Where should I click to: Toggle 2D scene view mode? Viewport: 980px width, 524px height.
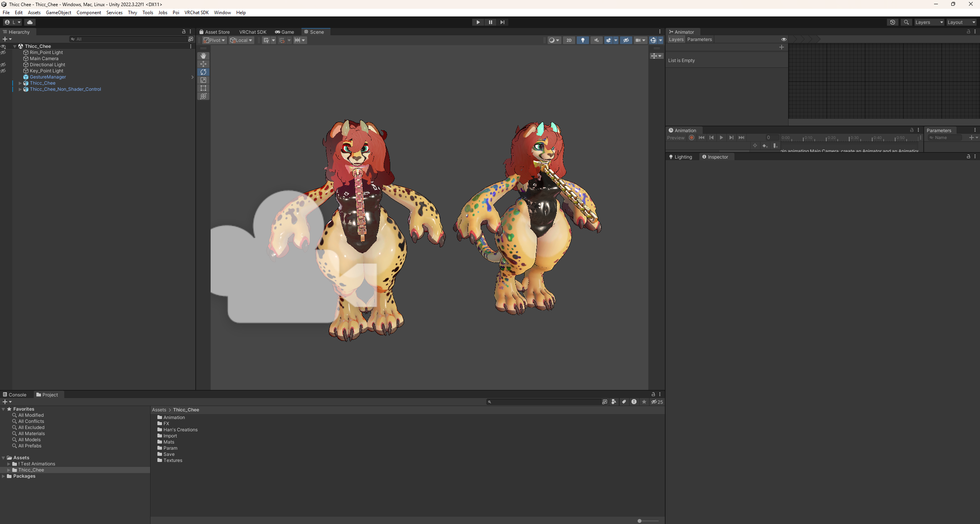coord(569,40)
